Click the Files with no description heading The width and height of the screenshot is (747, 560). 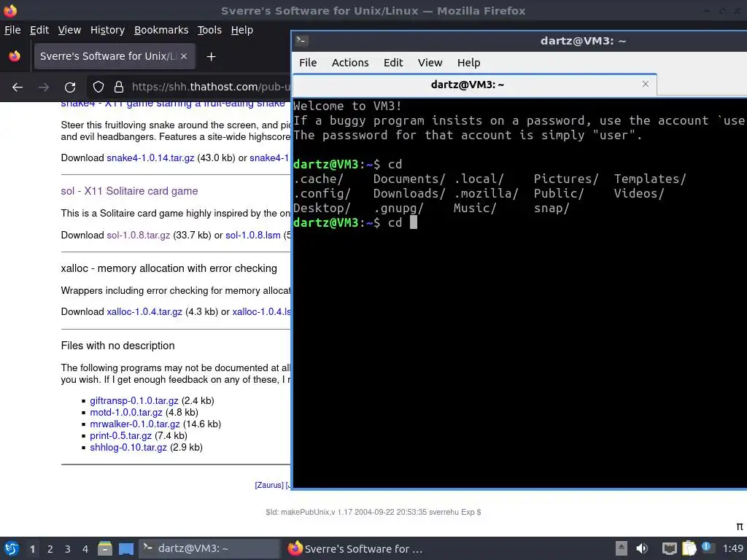[117, 346]
